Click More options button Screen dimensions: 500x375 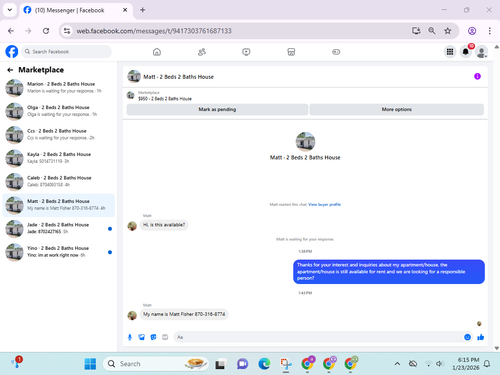397,109
